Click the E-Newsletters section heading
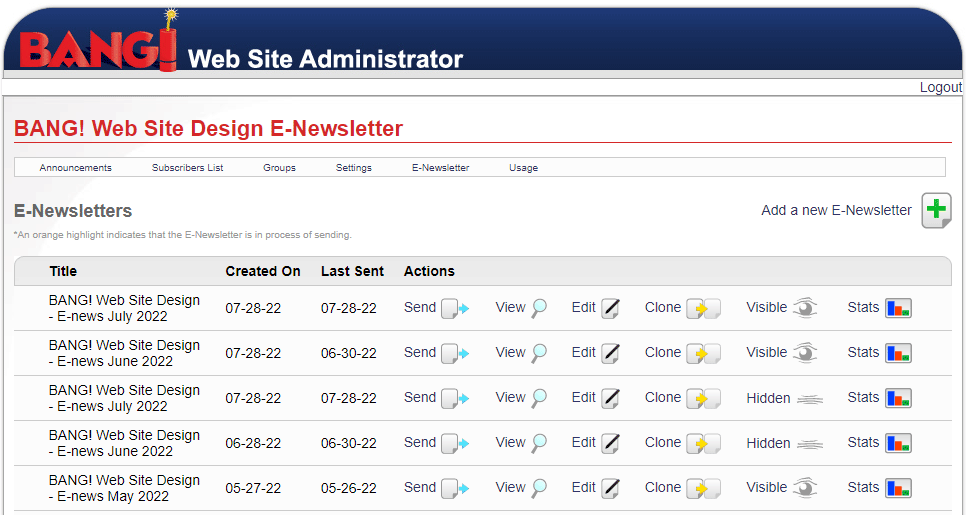 coord(73,211)
